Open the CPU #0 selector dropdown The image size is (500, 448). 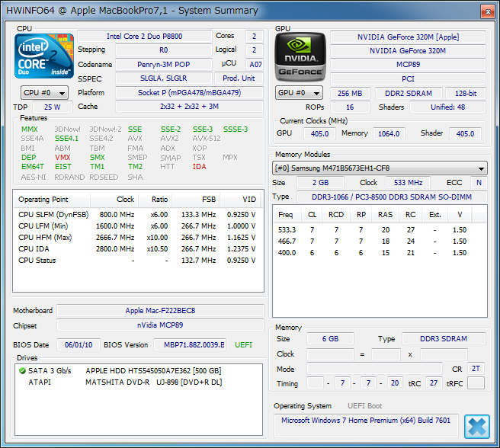[x=44, y=93]
